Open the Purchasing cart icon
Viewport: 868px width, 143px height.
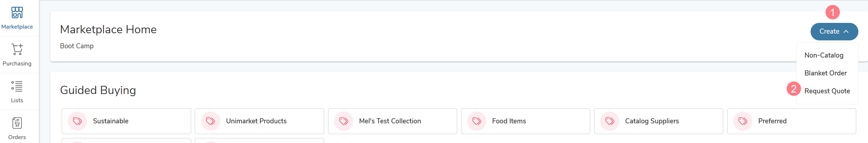tap(17, 49)
